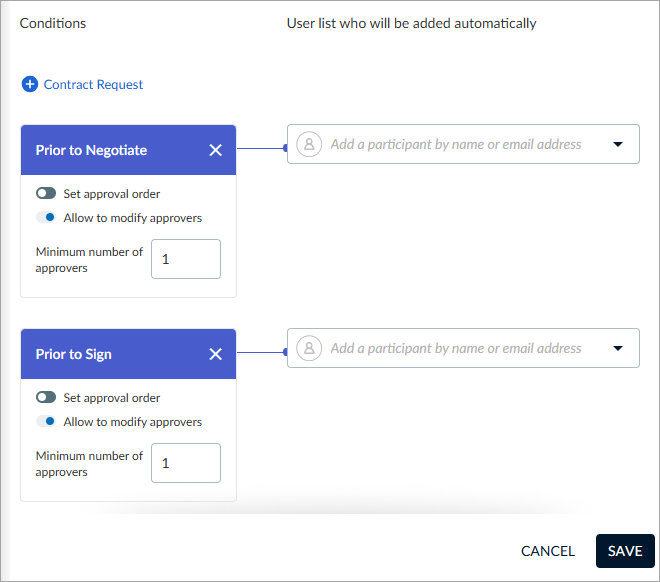
Task: Click the CANCEL button
Action: coord(548,551)
